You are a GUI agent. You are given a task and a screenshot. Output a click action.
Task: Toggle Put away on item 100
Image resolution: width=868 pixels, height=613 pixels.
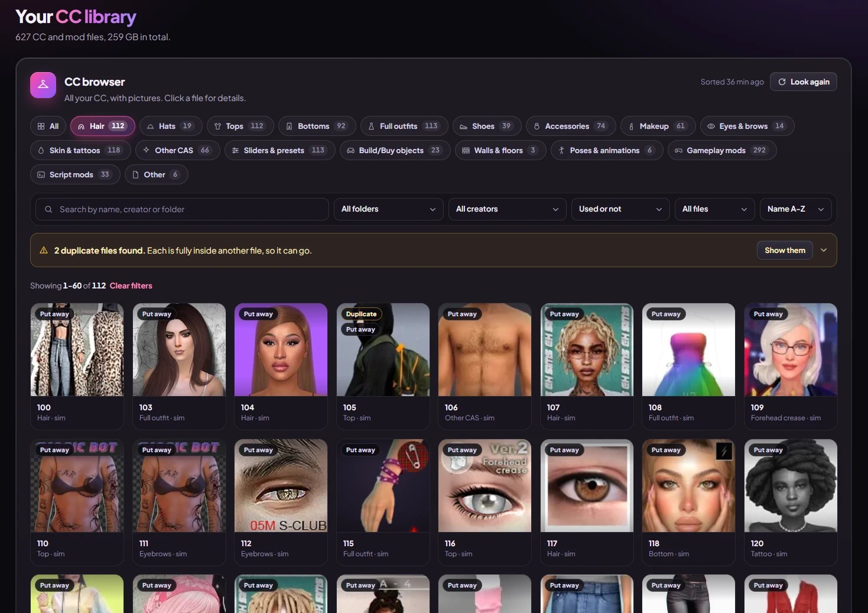pyautogui.click(x=54, y=314)
